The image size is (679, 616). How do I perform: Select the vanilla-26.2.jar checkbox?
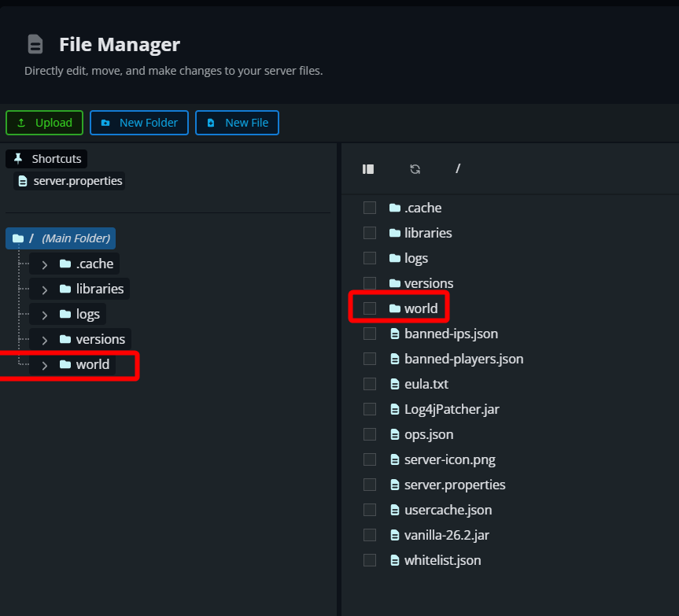tap(369, 535)
